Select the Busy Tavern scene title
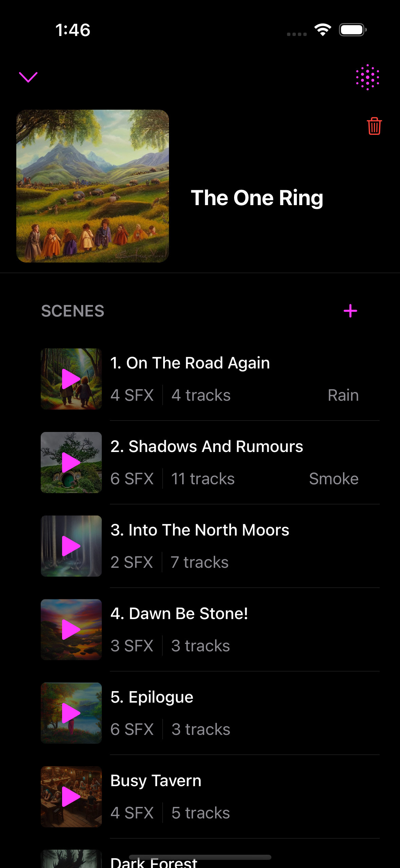400x868 pixels. (156, 781)
